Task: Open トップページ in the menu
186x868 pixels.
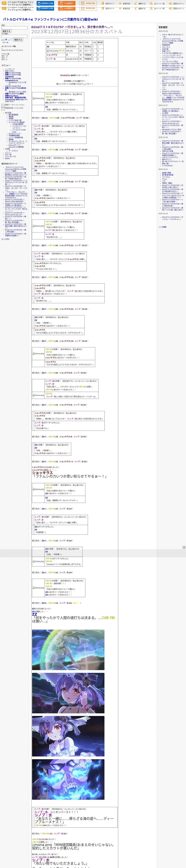Action: click(10, 69)
